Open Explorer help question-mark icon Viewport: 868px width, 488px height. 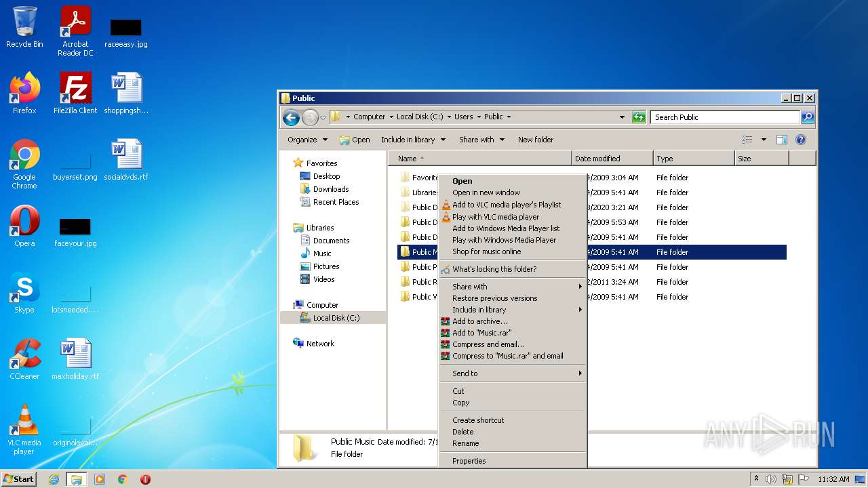[800, 140]
